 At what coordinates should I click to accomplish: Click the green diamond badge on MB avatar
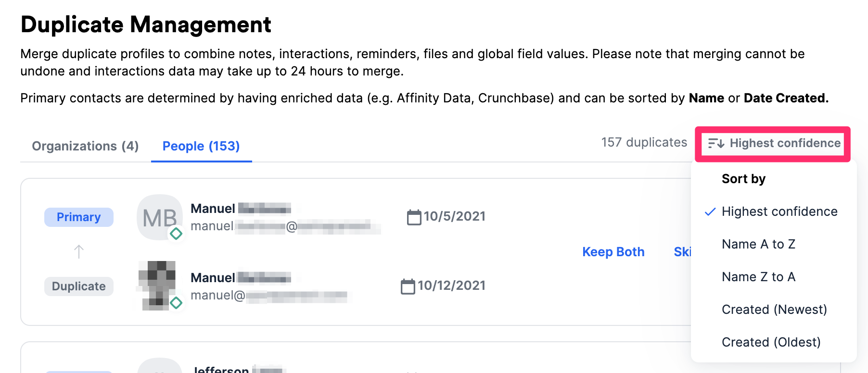click(176, 234)
